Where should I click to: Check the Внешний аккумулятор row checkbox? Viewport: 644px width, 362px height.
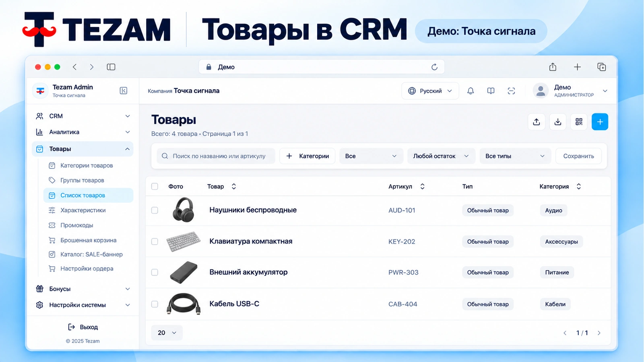point(155,272)
